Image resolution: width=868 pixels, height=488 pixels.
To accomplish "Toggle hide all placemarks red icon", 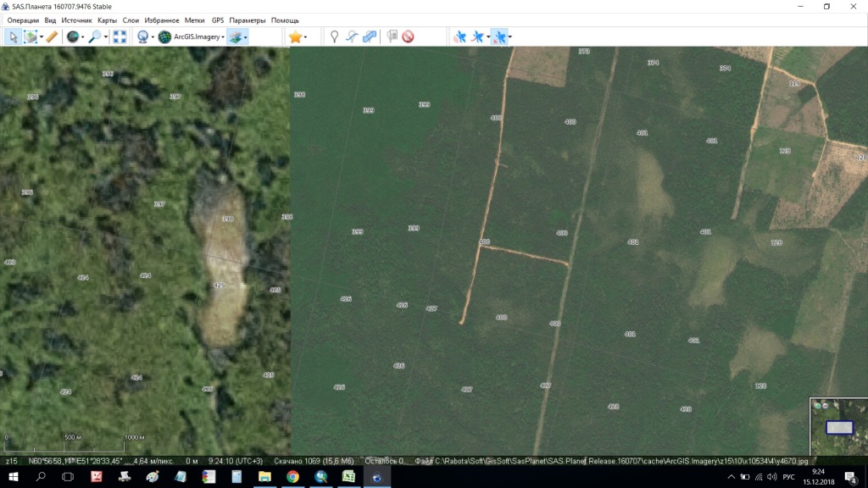I will [x=408, y=36].
